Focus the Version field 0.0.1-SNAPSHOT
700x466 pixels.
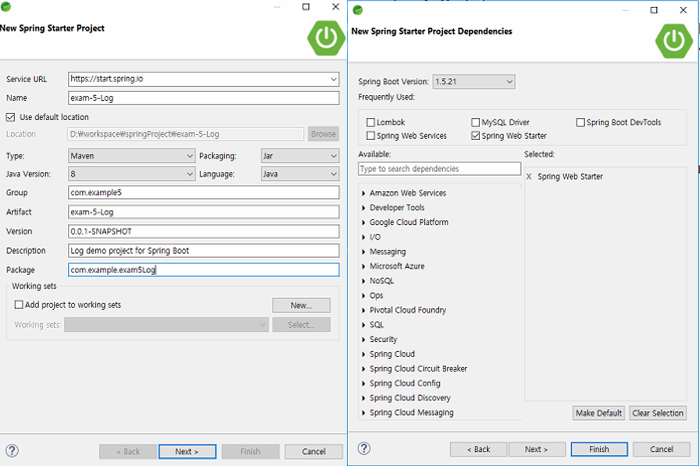[x=204, y=231]
